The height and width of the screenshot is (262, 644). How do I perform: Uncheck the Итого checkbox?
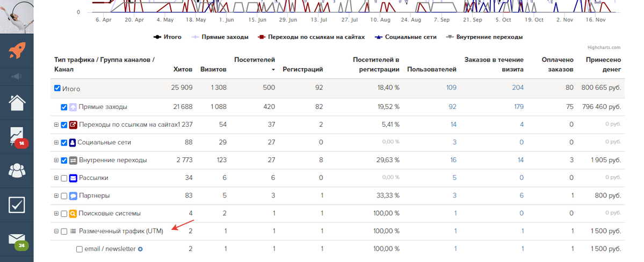click(x=57, y=89)
